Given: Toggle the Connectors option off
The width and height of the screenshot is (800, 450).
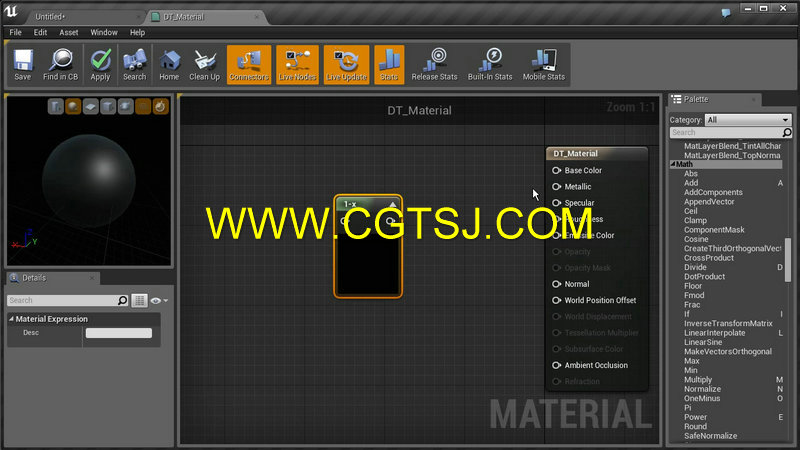Looking at the screenshot, I should 249,64.
